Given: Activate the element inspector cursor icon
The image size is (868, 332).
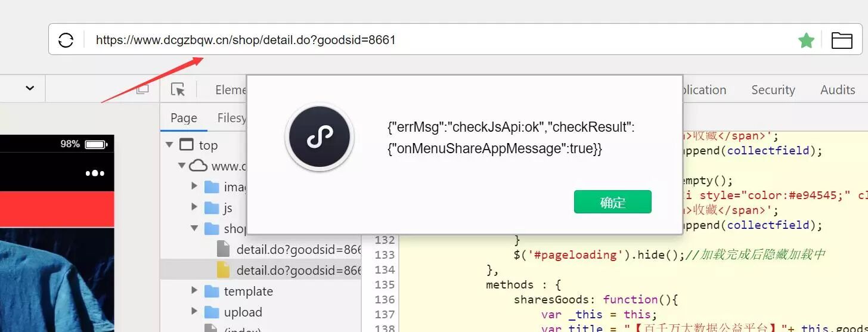Looking at the screenshot, I should (x=178, y=89).
